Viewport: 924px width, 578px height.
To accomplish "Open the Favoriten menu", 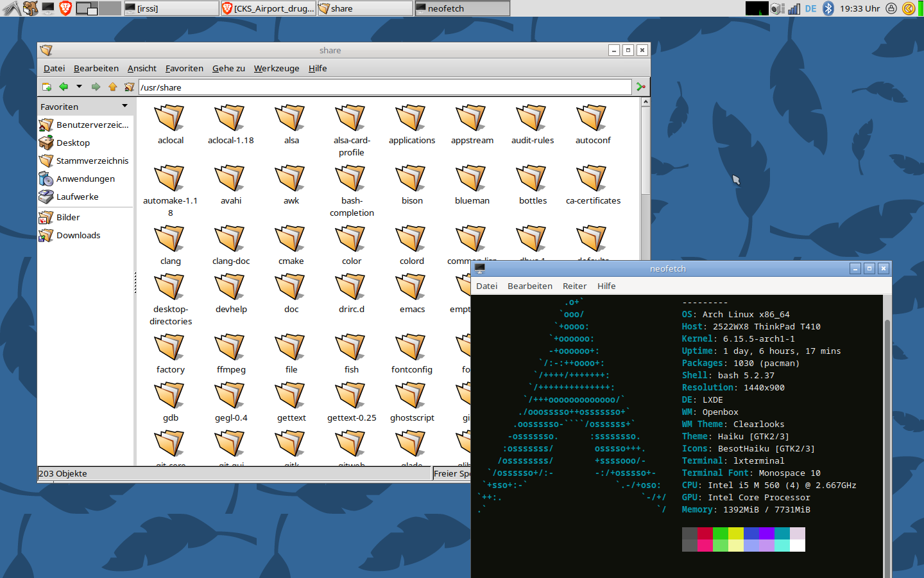I will (x=184, y=68).
